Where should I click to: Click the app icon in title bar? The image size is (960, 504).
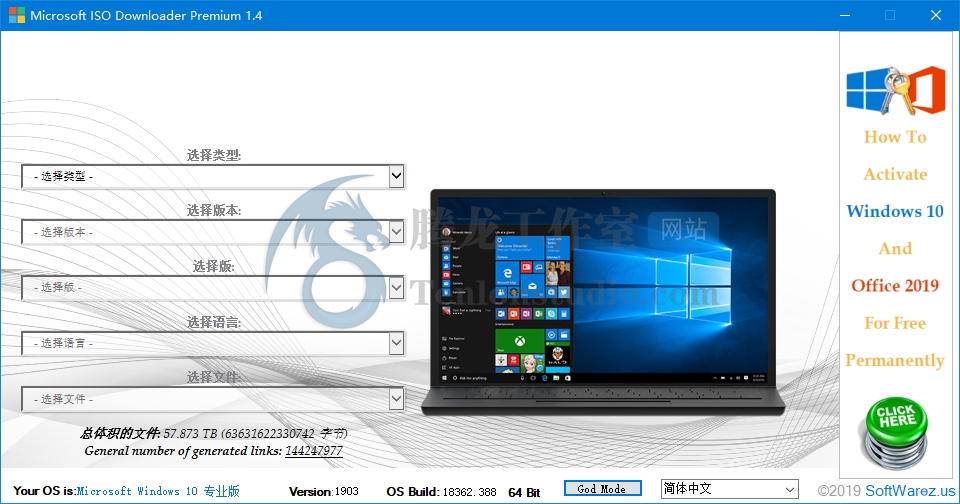(17, 15)
